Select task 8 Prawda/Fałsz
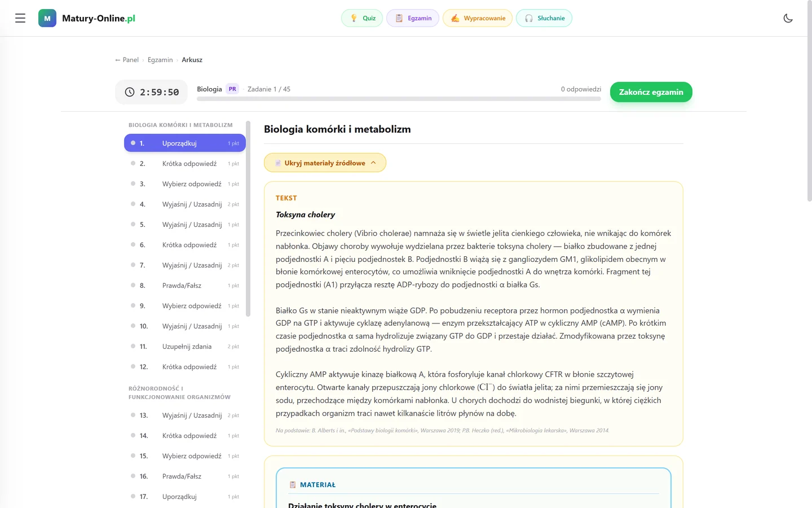The image size is (812, 508). pyautogui.click(x=185, y=286)
